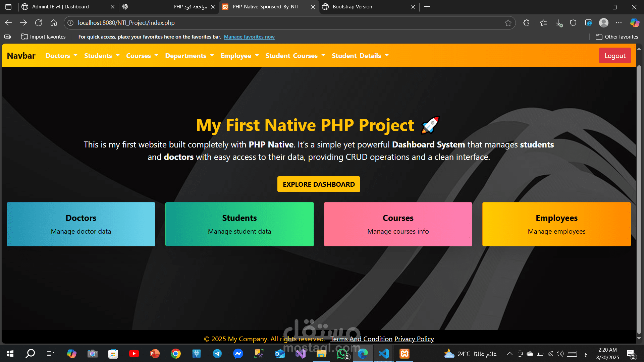Open the Employees card

pyautogui.click(x=556, y=224)
